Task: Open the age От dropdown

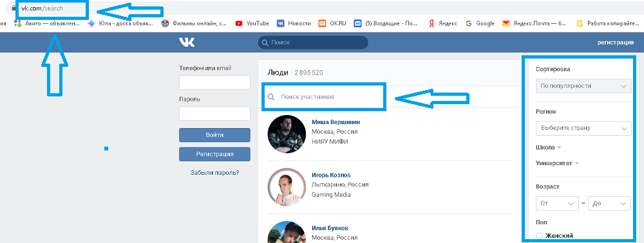Action: pos(557,203)
